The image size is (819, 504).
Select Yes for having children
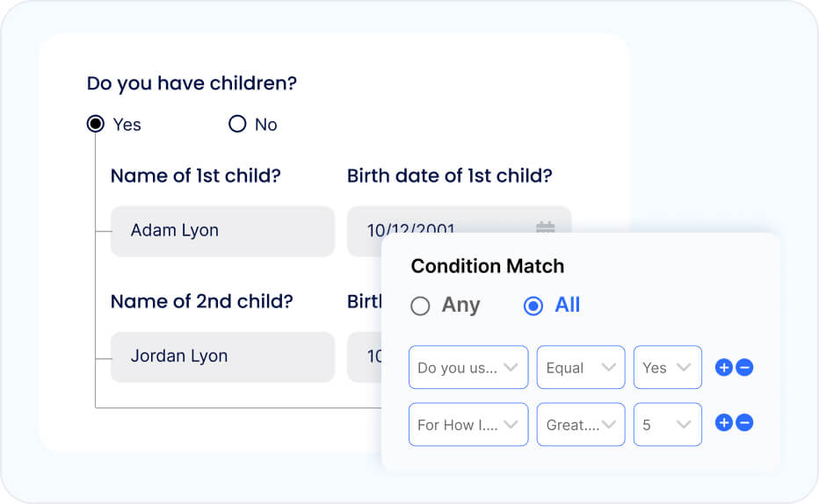[96, 124]
